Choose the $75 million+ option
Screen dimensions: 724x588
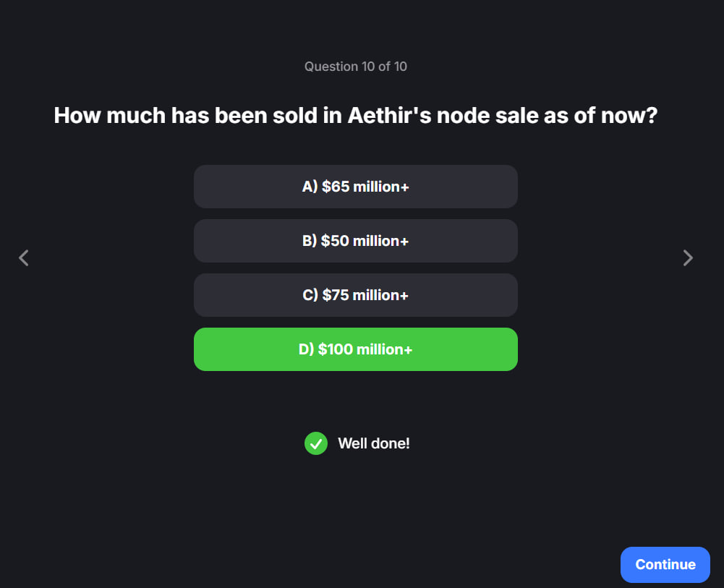[355, 295]
